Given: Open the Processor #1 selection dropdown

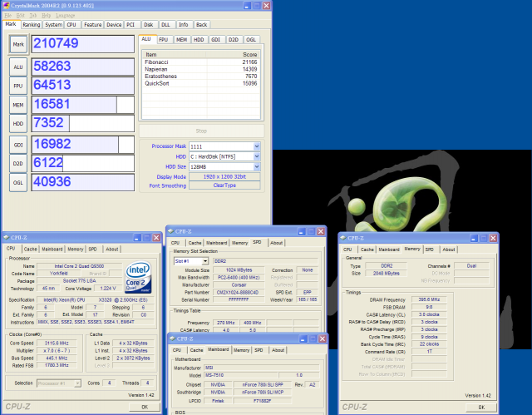Looking at the screenshot, I should coord(77,383).
